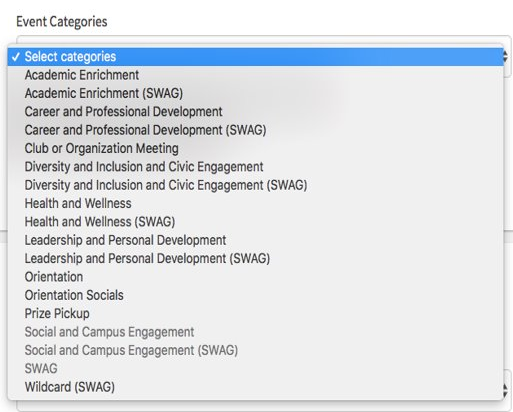Viewport: 513px width, 412px height.
Task: Select Diversity and Inclusion Civic Engagement (SWAG)
Action: pyautogui.click(x=255, y=185)
